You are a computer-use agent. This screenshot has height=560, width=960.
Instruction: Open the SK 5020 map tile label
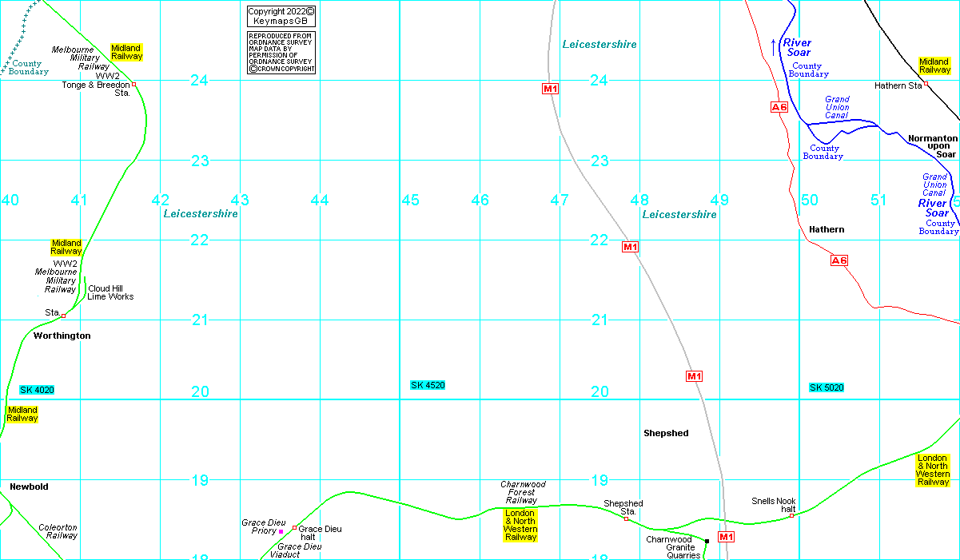click(827, 387)
